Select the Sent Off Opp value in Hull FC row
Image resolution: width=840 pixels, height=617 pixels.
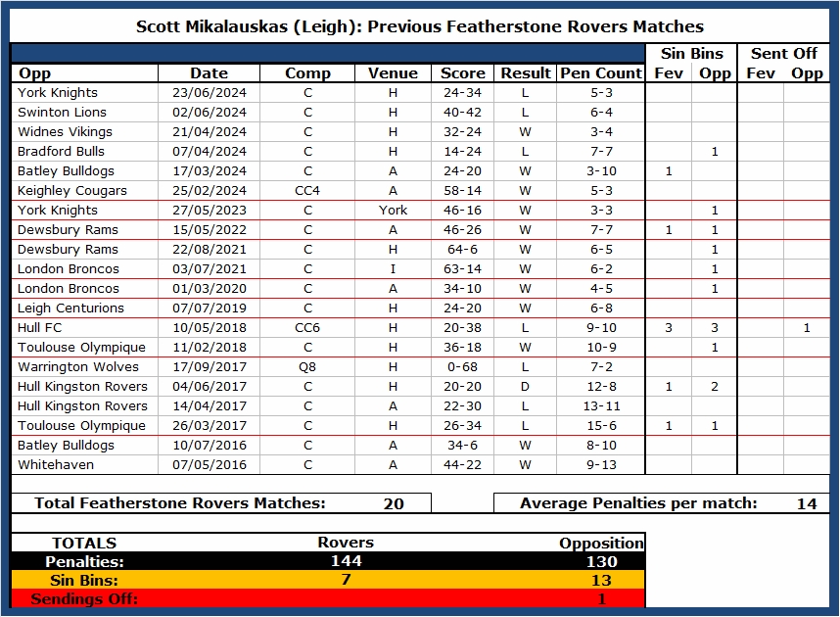click(807, 327)
